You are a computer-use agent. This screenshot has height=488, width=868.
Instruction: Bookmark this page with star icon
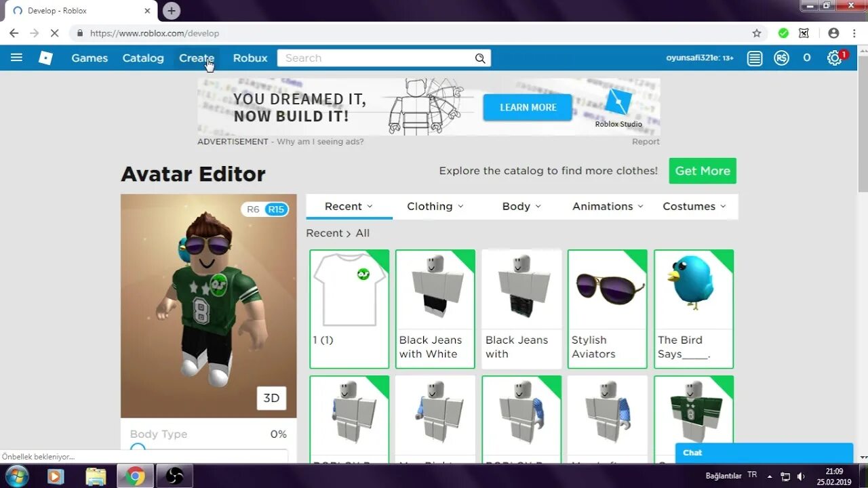pyautogui.click(x=757, y=33)
